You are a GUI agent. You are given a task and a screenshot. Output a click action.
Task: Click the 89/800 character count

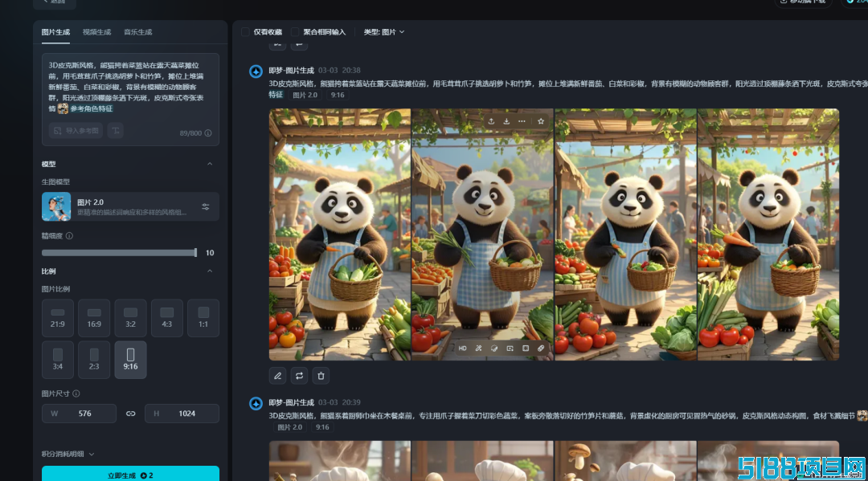click(190, 133)
